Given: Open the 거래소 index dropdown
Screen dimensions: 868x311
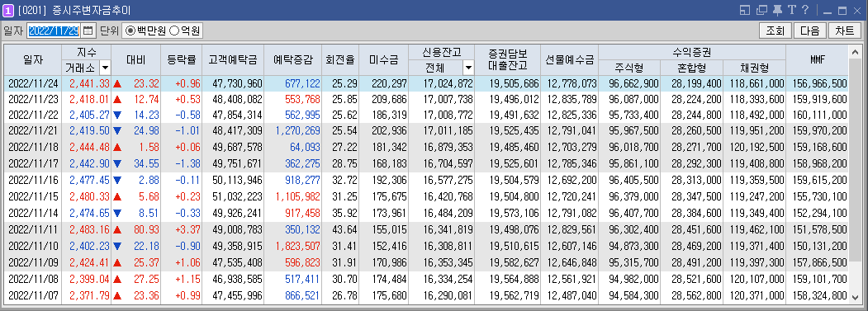Looking at the screenshot, I should pos(105,68).
